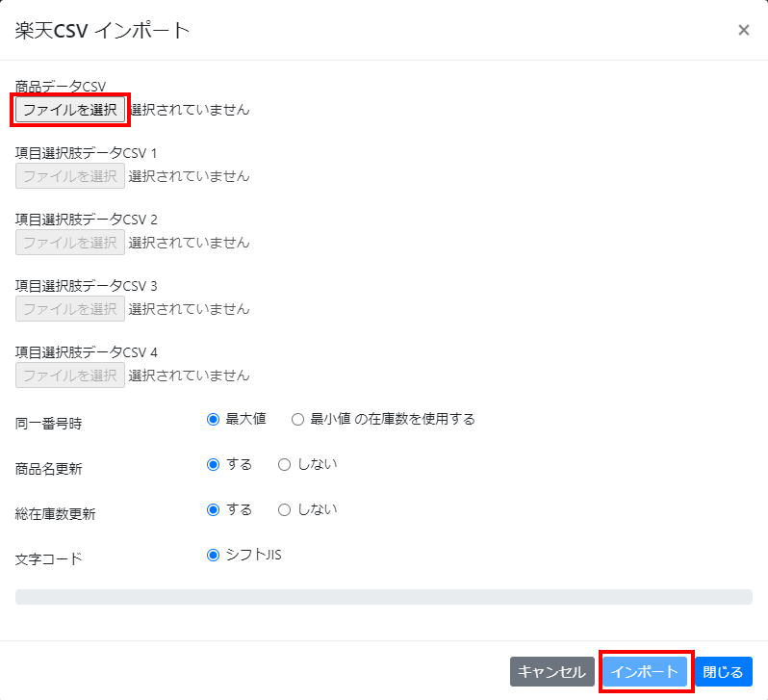
Task: Click the 商品データCSV label
Action: click(61, 87)
